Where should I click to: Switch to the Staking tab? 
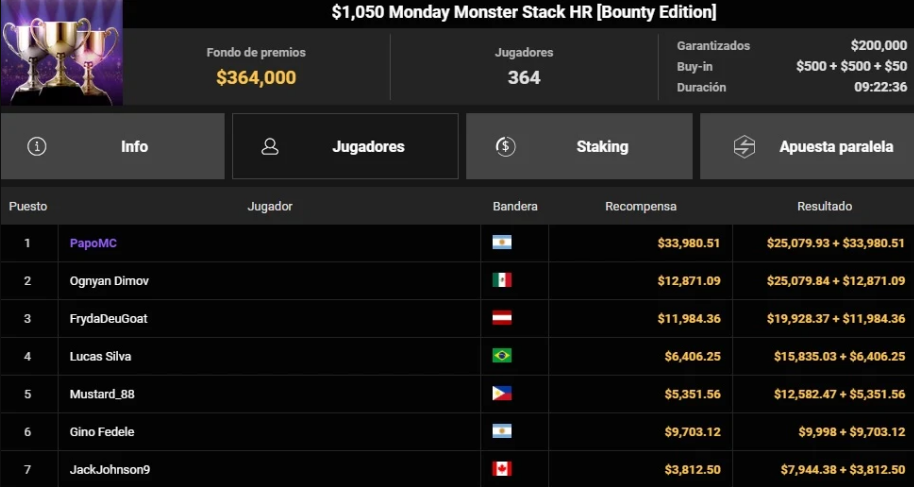click(579, 146)
